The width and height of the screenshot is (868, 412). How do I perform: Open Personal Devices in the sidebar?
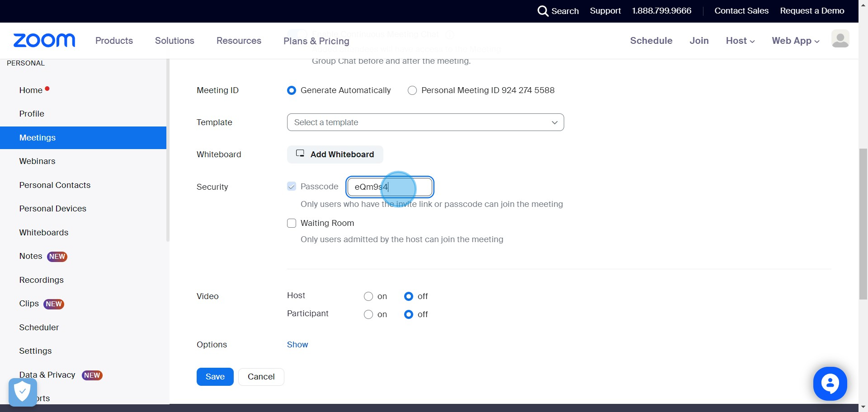(x=52, y=209)
